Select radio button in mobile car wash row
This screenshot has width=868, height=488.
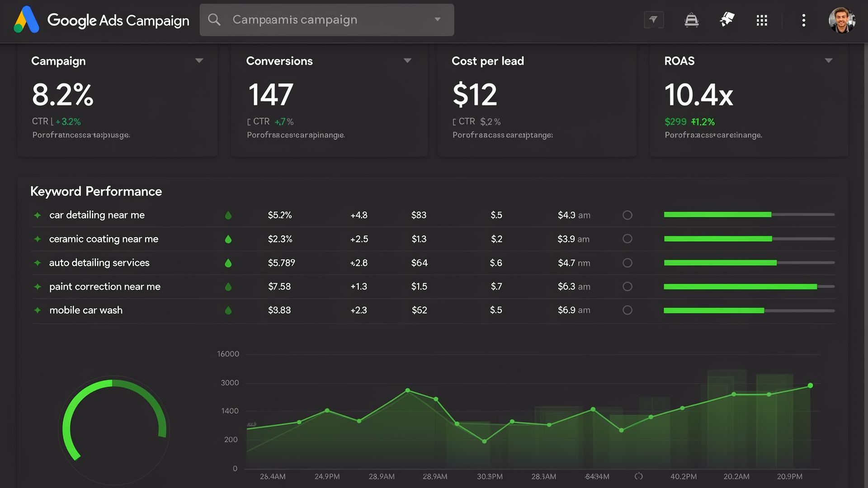627,310
